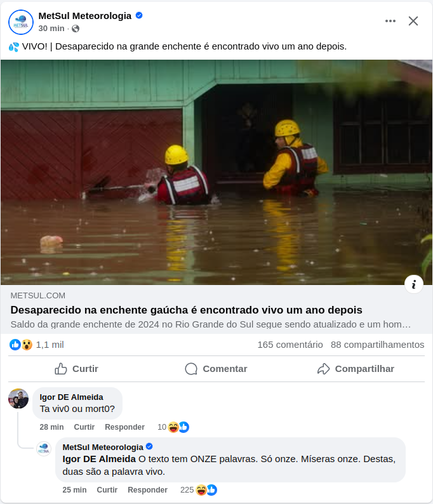
Task: Like Igor DE Almeida's comment via Curtir
Action: [84, 427]
